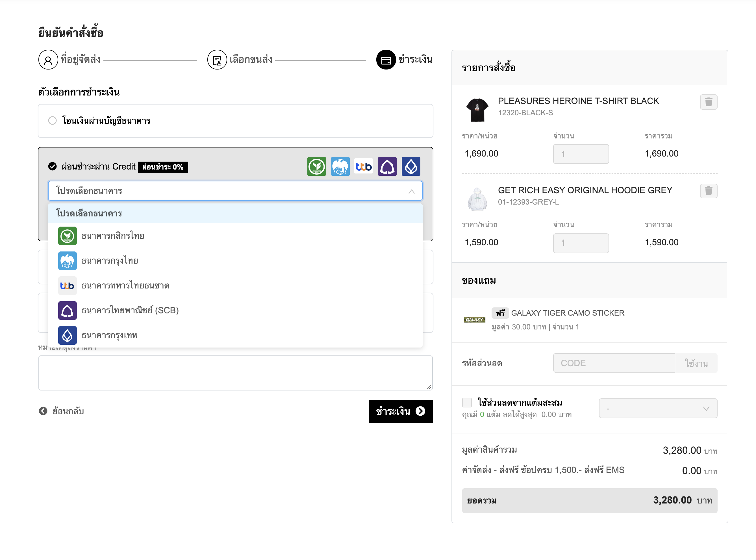Click the ใช้งาน apply code button

click(x=696, y=363)
